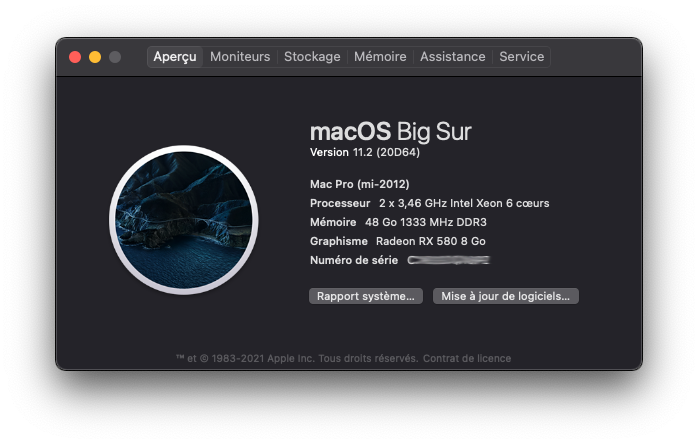Screen dimensions: 698x444
Task: Minimize window with yellow button
Action: pos(95,57)
